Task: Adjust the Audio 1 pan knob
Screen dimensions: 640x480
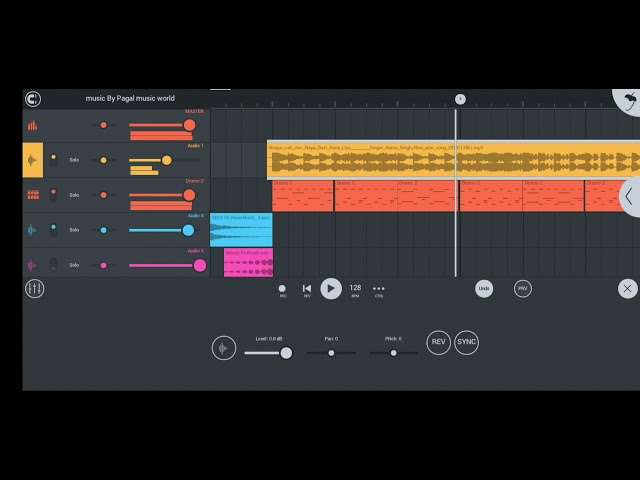Action: coord(104,160)
